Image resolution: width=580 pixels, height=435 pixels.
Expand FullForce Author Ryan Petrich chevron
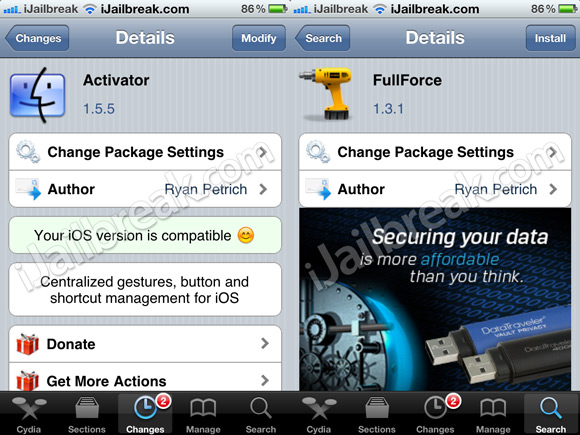click(x=553, y=189)
